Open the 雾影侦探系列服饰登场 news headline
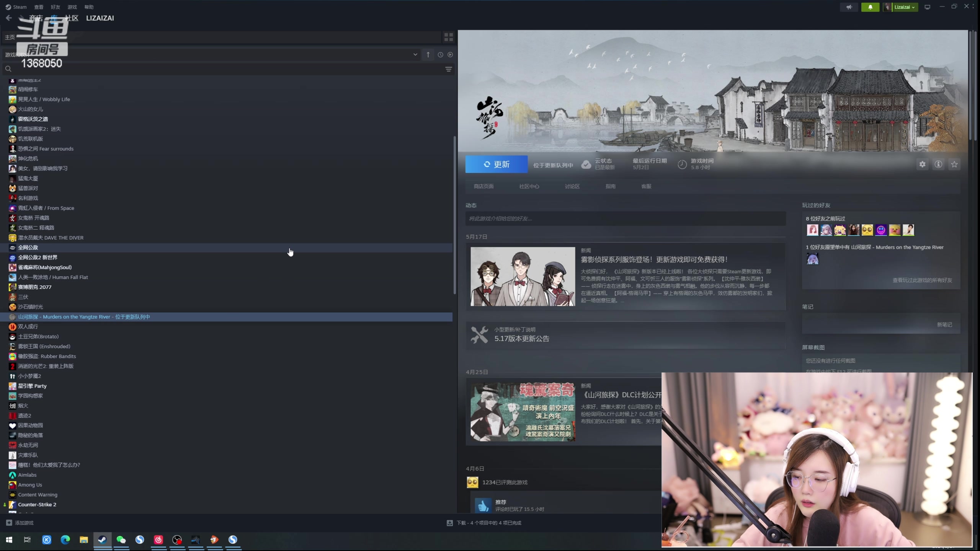 coord(654,259)
